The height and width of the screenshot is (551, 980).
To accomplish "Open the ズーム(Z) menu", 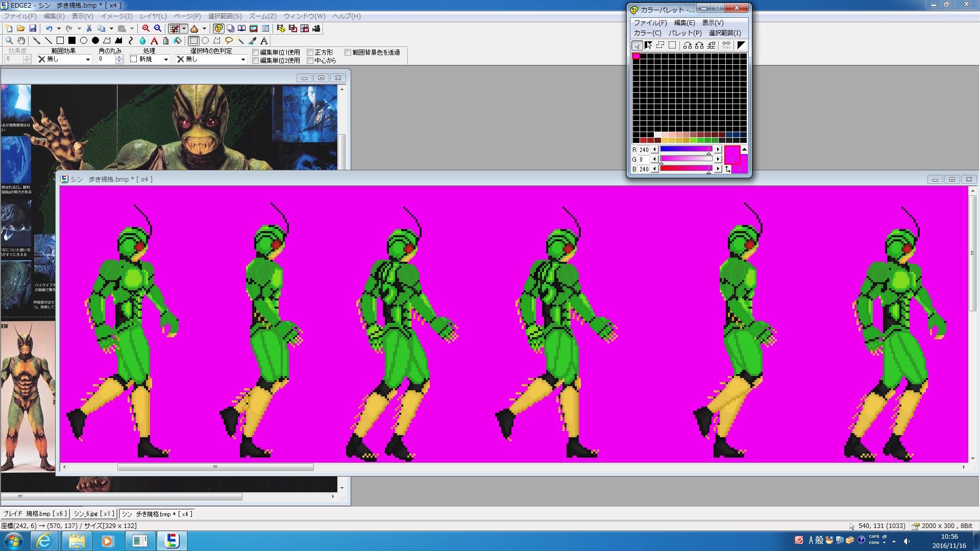I will [x=262, y=16].
